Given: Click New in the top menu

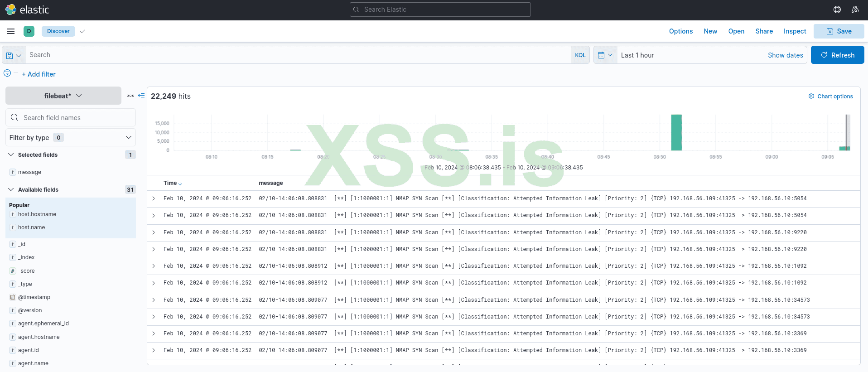Looking at the screenshot, I should (x=710, y=31).
